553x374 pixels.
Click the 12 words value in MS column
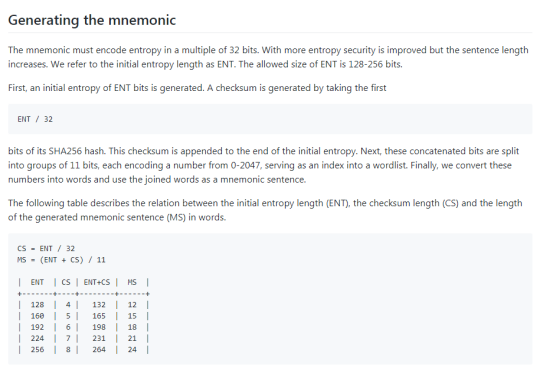[x=132, y=305]
